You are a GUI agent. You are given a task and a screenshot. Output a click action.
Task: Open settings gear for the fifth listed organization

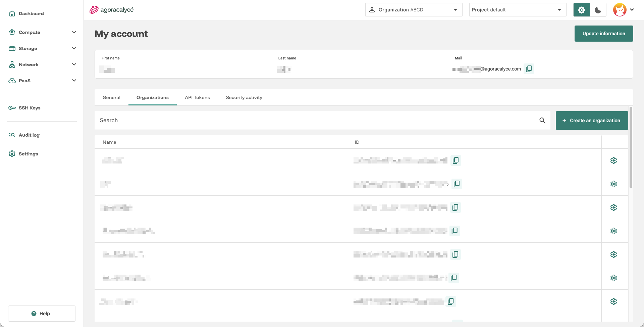tap(613, 254)
